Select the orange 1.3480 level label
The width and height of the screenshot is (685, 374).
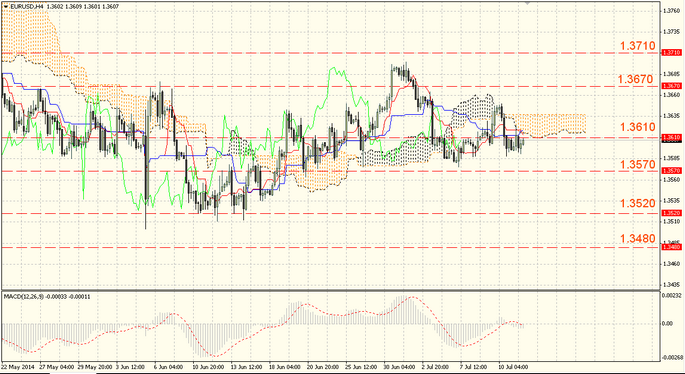[x=638, y=238]
